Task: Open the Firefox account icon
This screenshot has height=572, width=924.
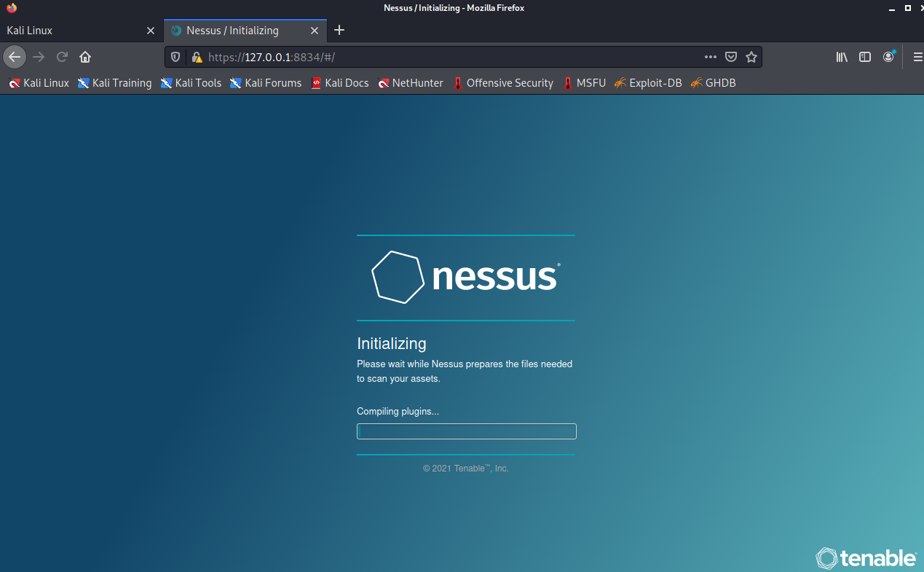Action: pyautogui.click(x=888, y=57)
